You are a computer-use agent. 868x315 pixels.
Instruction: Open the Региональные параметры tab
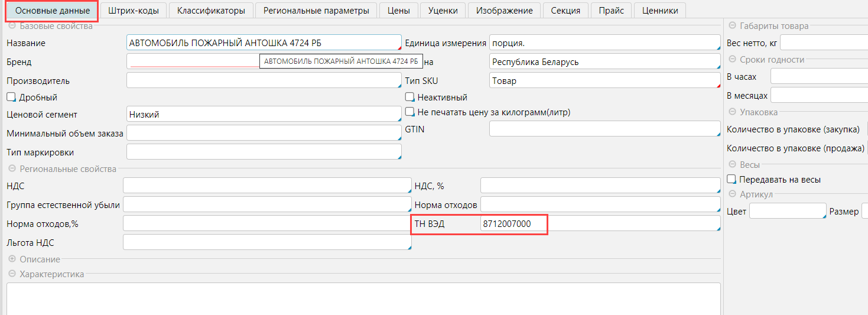316,10
